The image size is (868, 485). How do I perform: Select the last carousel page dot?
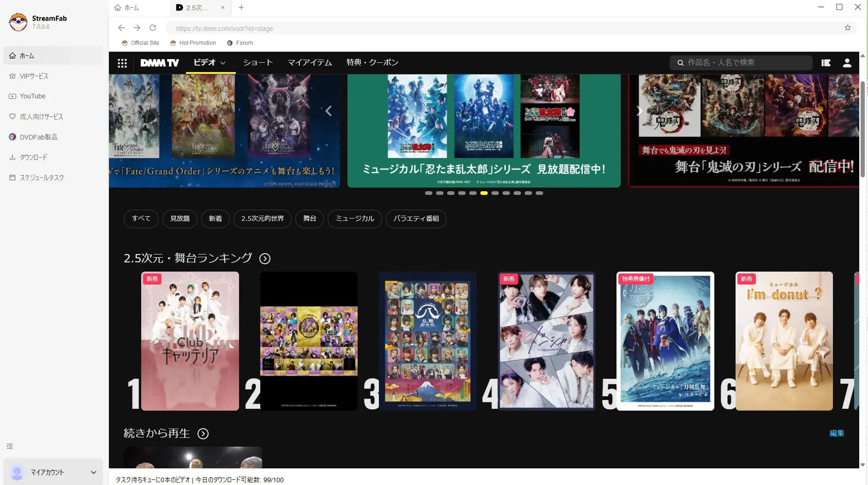539,193
